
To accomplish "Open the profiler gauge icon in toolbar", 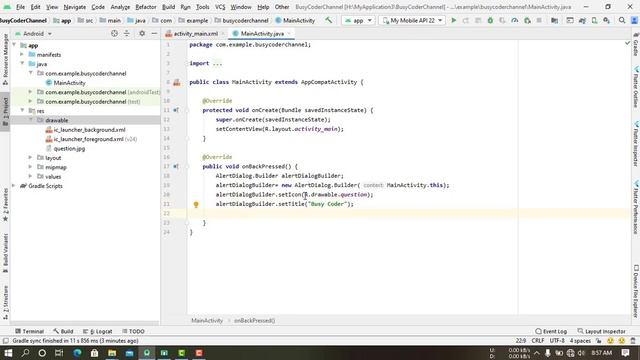I will 515,20.
